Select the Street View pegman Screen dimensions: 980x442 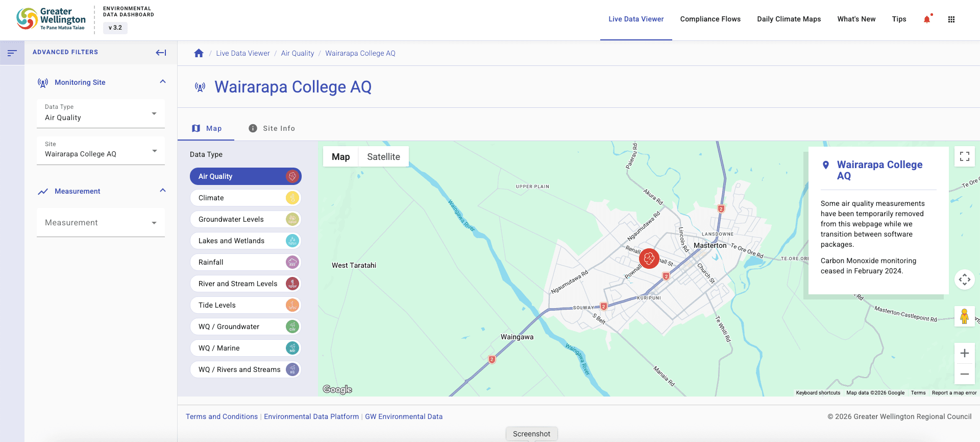pos(964,316)
